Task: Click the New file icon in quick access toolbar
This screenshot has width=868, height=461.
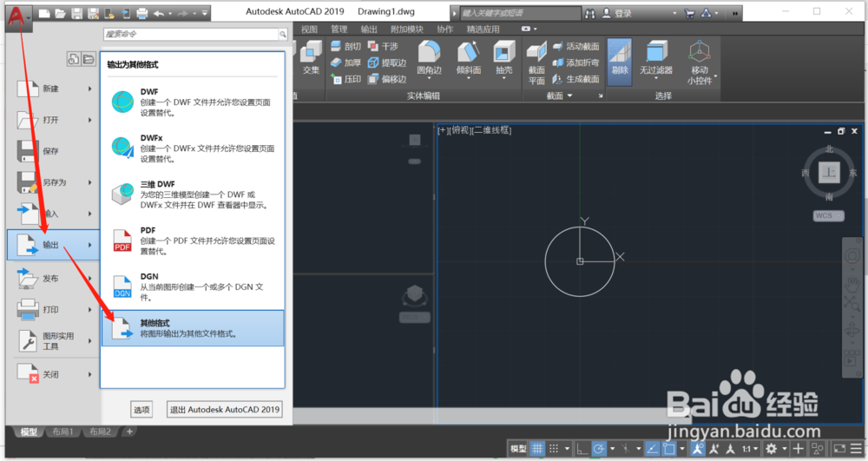Action: tap(44, 13)
